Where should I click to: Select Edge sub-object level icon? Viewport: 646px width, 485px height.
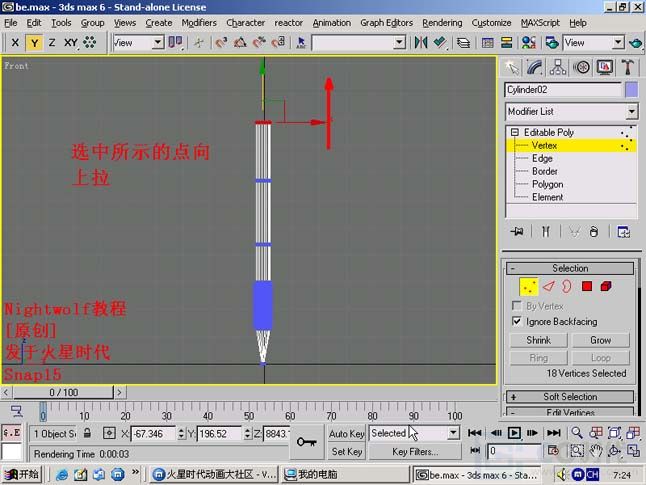[548, 286]
